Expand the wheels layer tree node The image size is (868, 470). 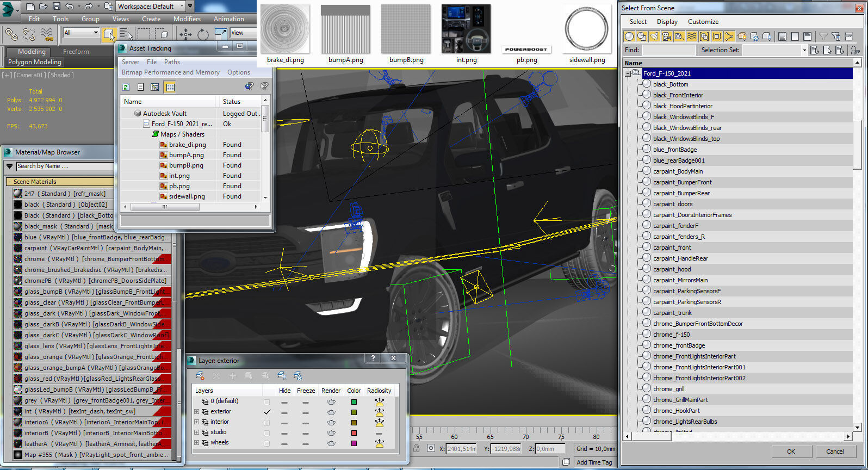(x=197, y=443)
